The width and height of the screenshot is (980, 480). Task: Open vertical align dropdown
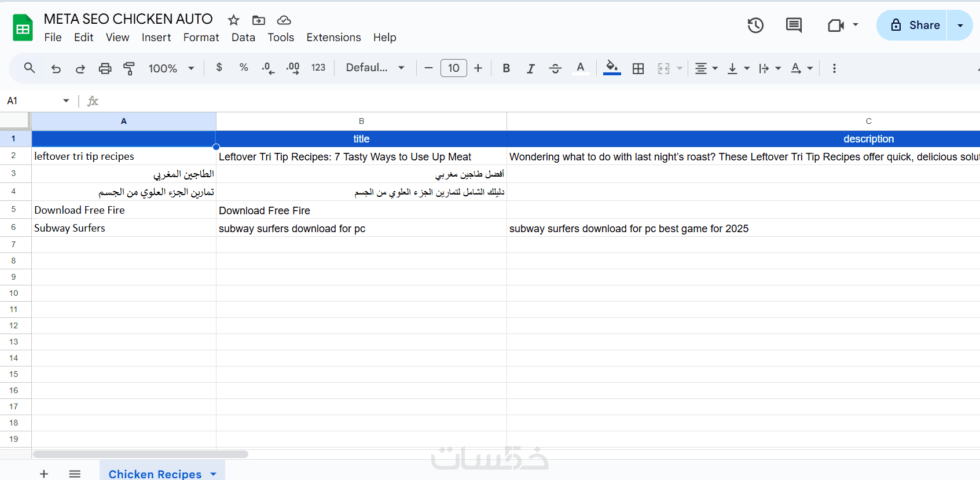(738, 68)
